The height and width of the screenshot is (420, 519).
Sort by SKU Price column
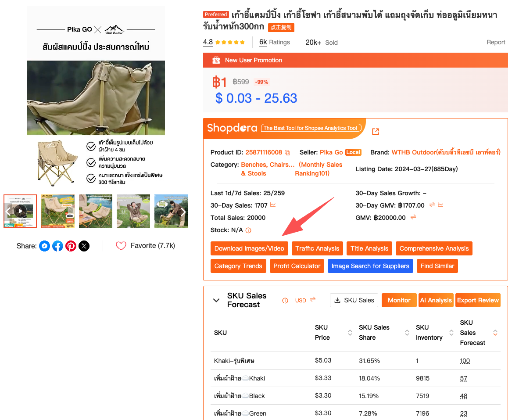pyautogui.click(x=350, y=333)
